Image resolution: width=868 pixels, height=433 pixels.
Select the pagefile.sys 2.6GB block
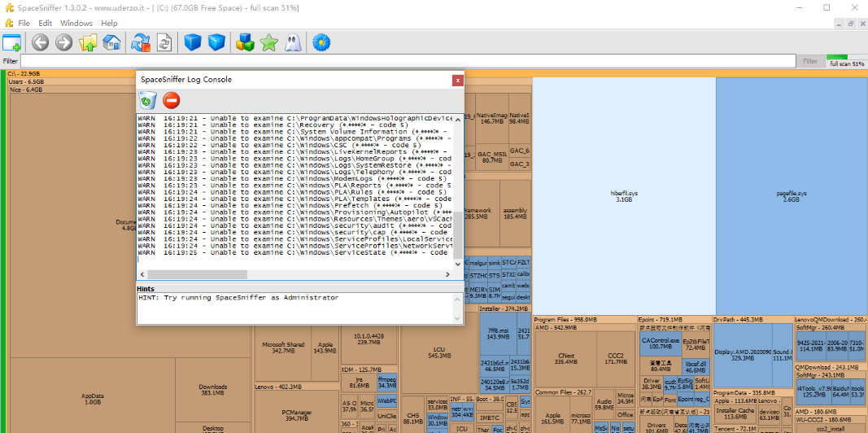[791, 196]
